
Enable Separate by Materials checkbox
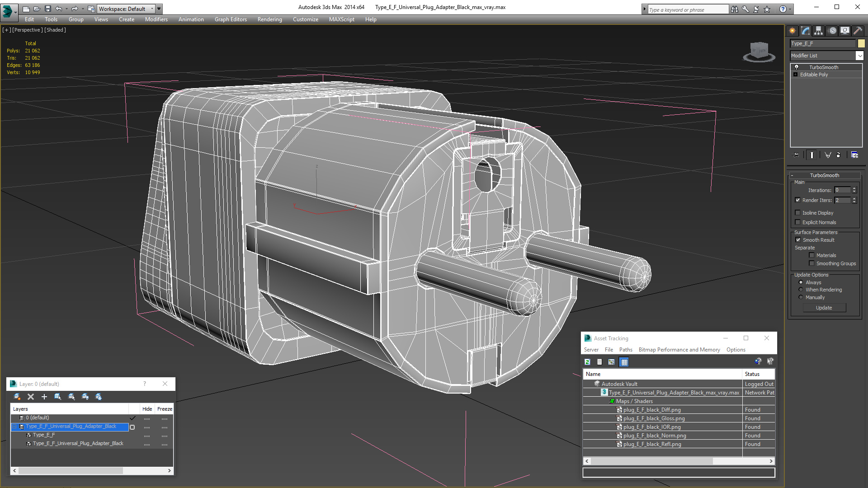point(811,255)
